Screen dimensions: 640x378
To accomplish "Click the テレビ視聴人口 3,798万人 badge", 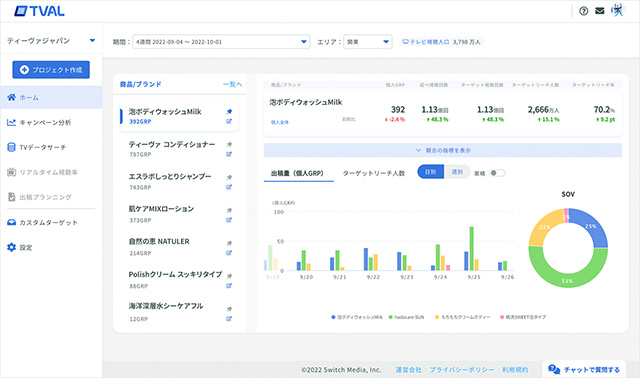I will pyautogui.click(x=441, y=42).
